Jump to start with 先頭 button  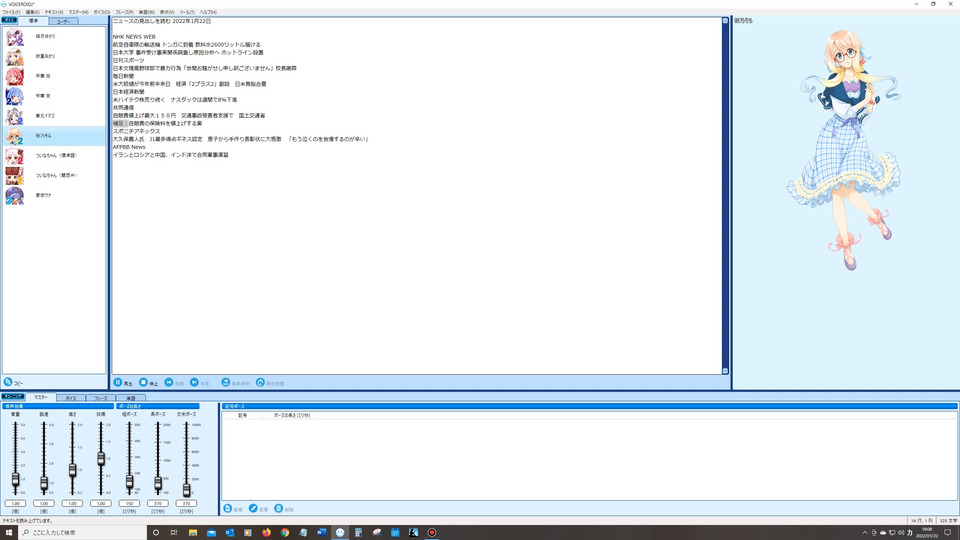click(174, 383)
